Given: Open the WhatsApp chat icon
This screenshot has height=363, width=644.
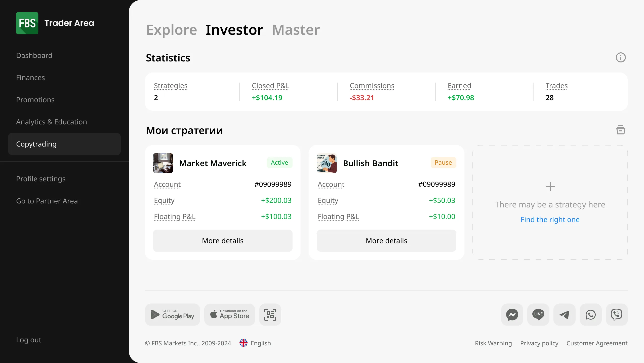Looking at the screenshot, I should pos(590,315).
